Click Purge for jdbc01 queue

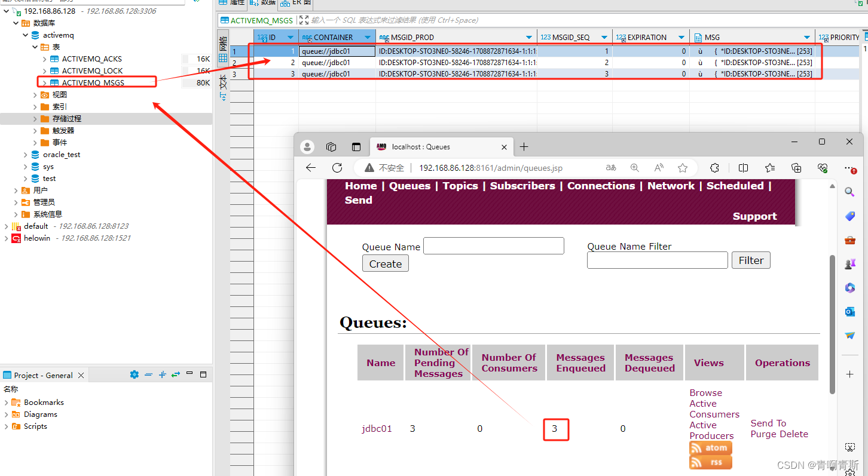(x=764, y=434)
